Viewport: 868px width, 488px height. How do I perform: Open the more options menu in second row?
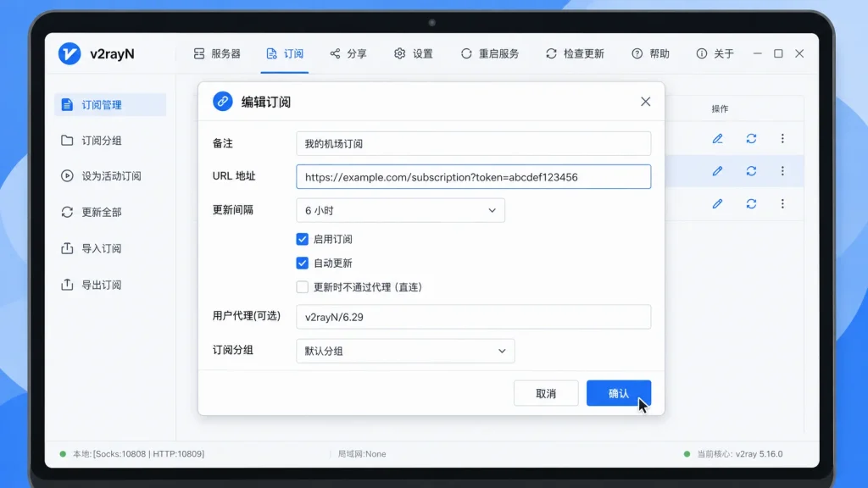click(782, 171)
